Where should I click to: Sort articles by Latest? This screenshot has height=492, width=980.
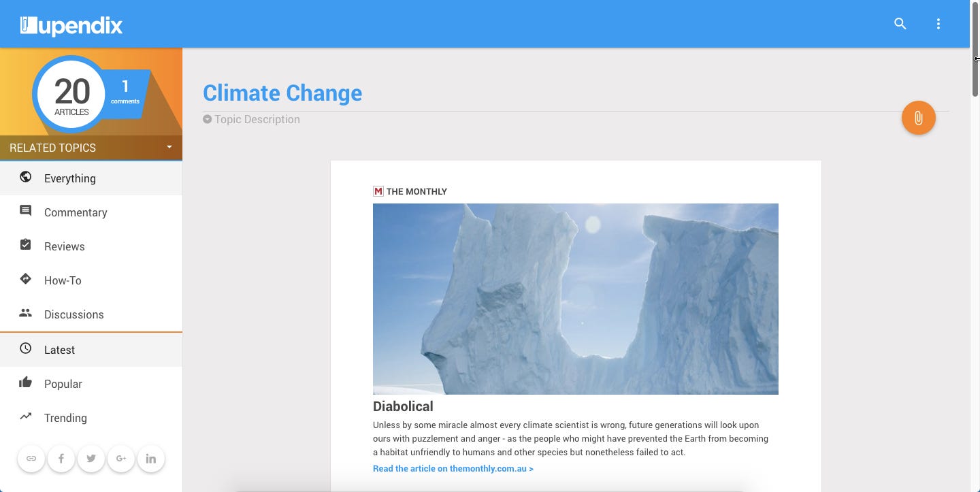pos(91,350)
